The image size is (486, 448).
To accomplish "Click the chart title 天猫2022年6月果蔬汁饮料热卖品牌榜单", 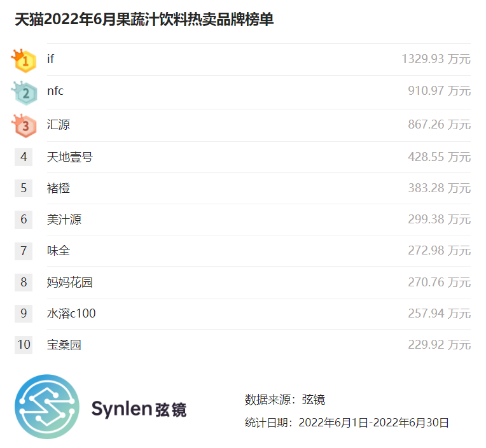I will [144, 19].
